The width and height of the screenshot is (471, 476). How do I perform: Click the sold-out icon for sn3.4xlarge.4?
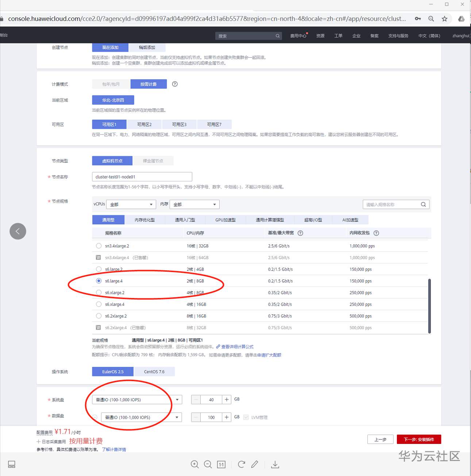pyautogui.click(x=99, y=258)
